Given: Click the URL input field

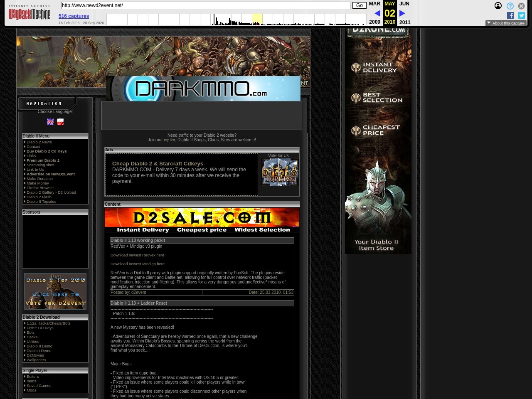Looking at the screenshot, I should pos(205,5).
